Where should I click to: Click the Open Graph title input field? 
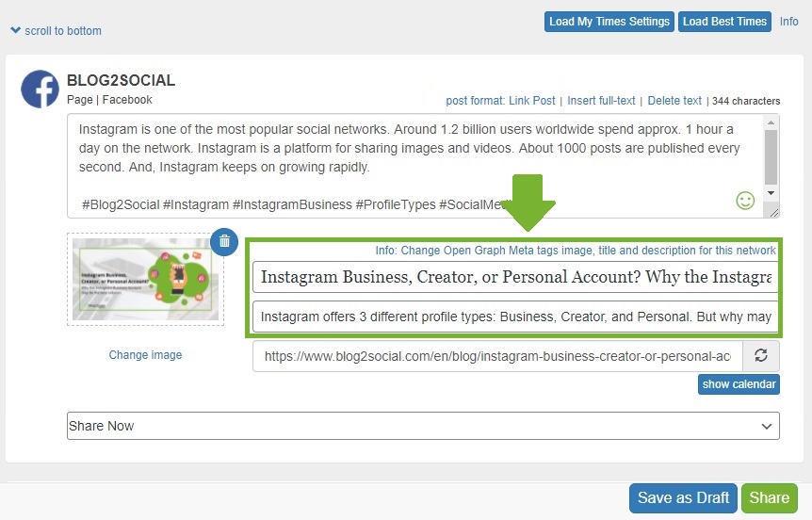coord(515,277)
